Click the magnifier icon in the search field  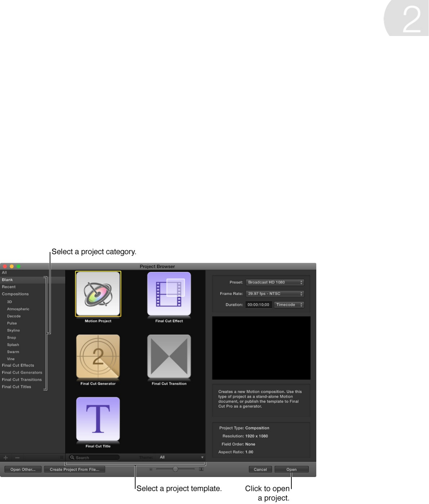(72, 458)
